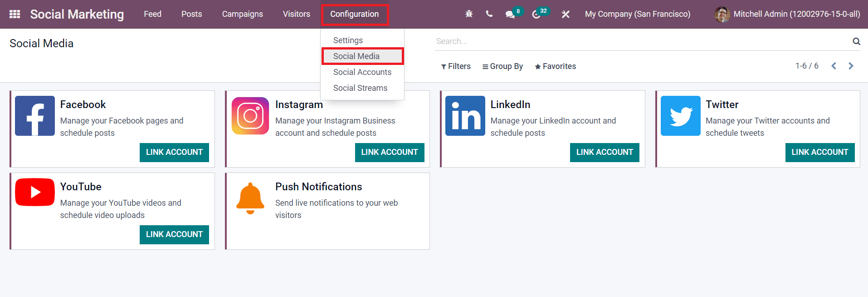Open the Feed menu
Image resolution: width=868 pixels, height=297 pixels.
[x=152, y=14]
